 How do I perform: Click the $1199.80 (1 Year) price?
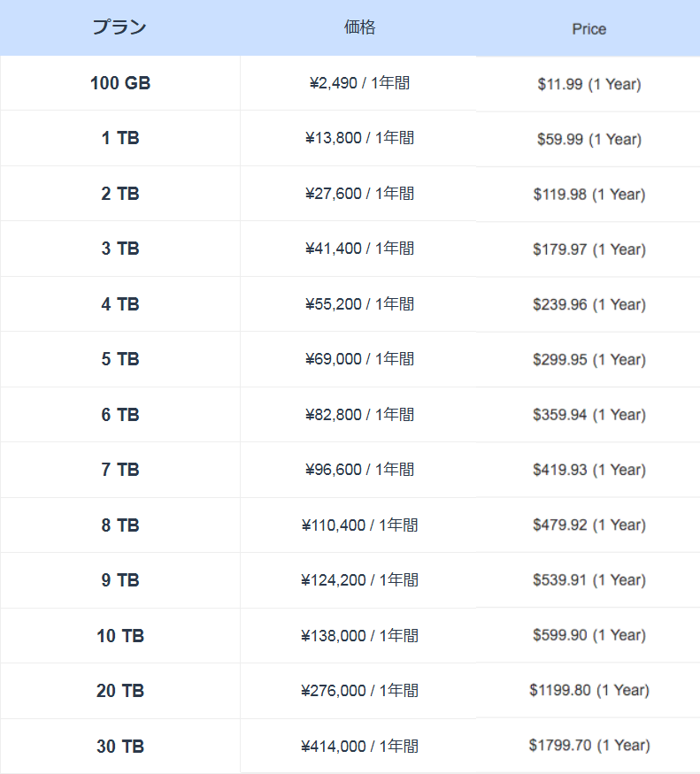pos(589,690)
